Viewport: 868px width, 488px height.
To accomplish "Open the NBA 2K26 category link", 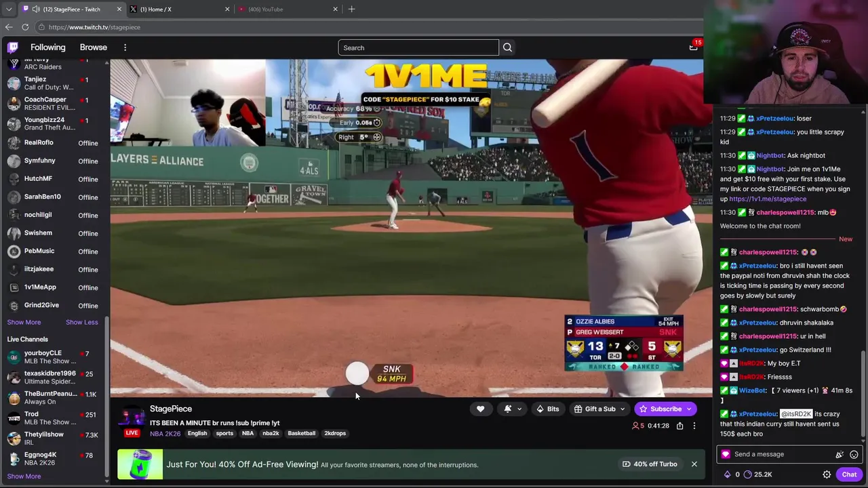I will 165,433.
